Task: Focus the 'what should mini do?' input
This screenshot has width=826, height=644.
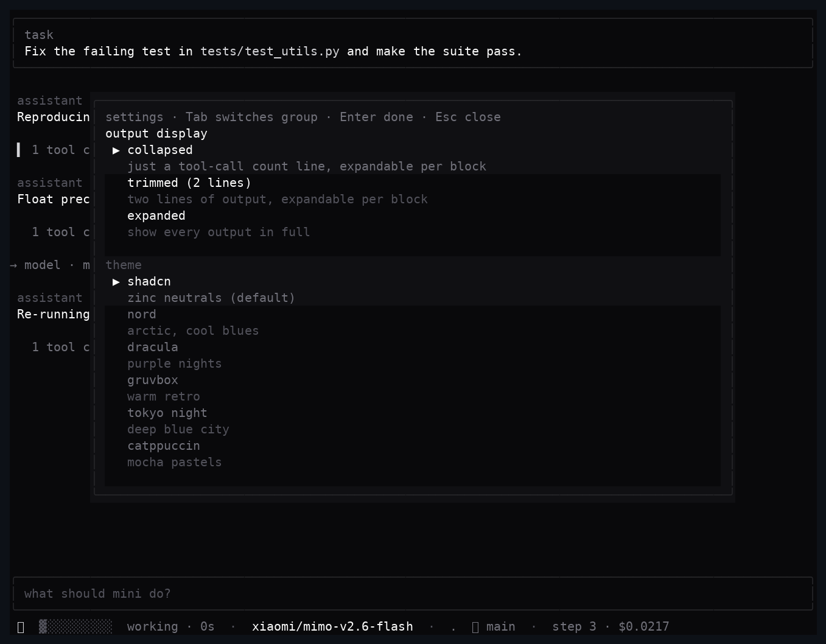Action: 413,593
